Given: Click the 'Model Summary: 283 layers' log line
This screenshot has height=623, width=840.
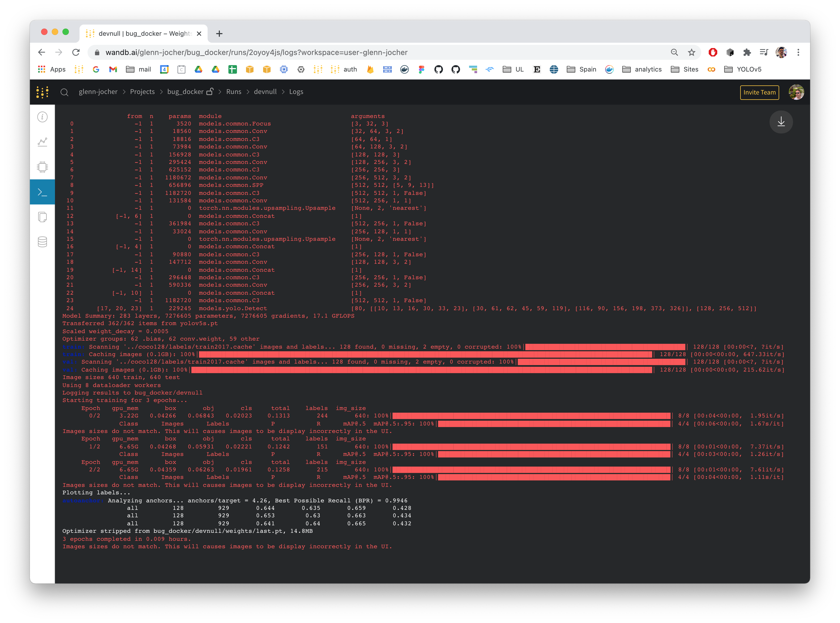Looking at the screenshot, I should click(208, 316).
